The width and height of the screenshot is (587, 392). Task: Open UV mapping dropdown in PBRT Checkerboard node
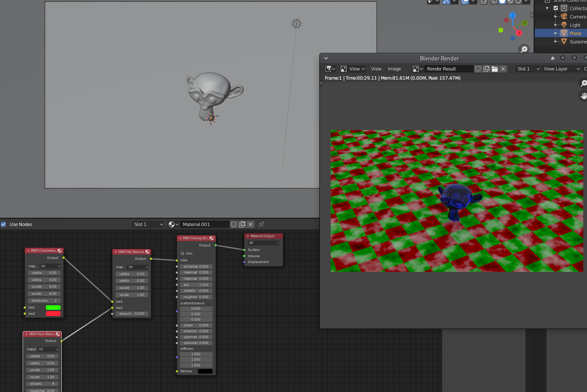50,266
